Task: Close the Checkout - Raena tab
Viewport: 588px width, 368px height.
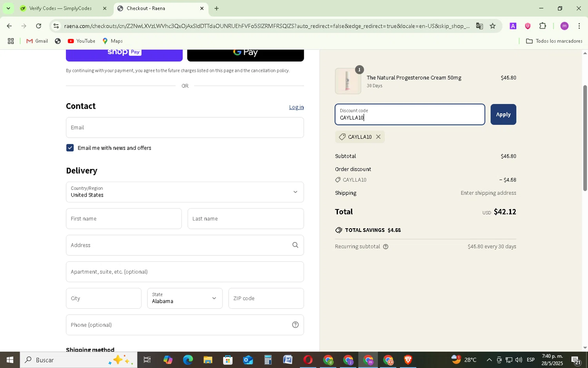Action: pos(202,8)
